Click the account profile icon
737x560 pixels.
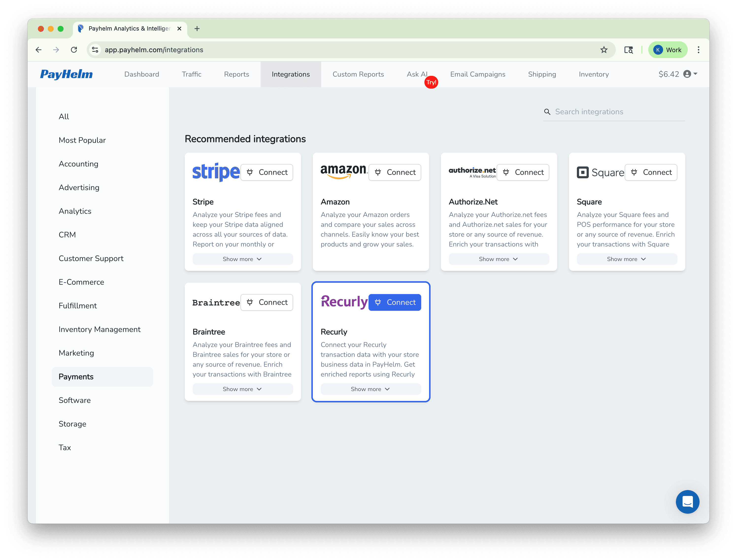[x=687, y=74]
